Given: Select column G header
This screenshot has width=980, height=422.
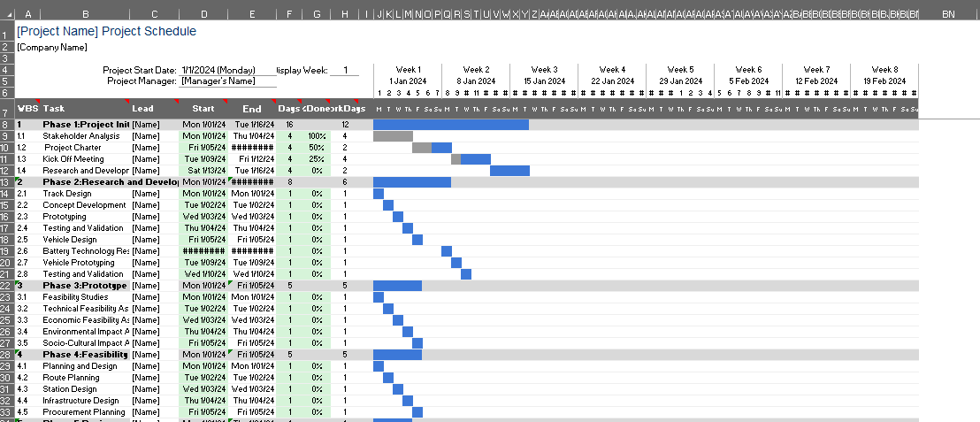Looking at the screenshot, I should (x=317, y=14).
